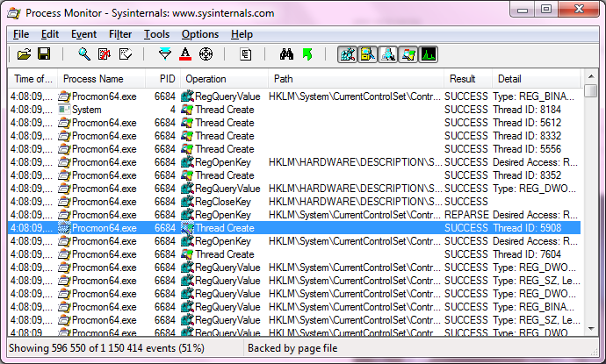The height and width of the screenshot is (364, 606).
Task: Click the Result column header
Action: tap(468, 79)
